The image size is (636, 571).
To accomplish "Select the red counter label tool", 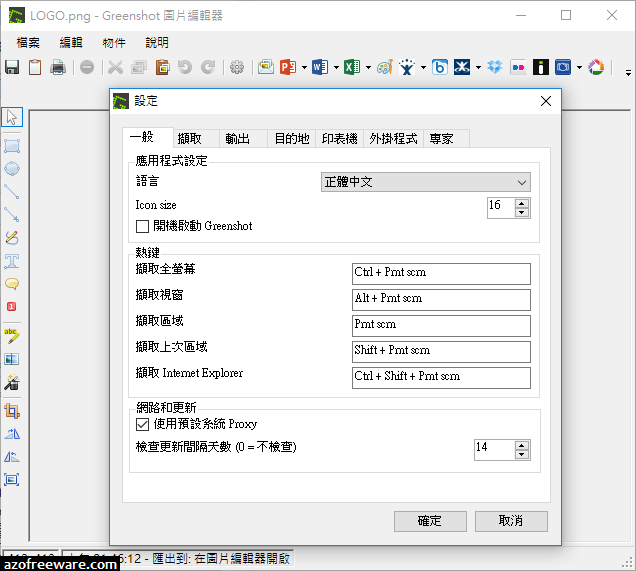I will coord(12,307).
